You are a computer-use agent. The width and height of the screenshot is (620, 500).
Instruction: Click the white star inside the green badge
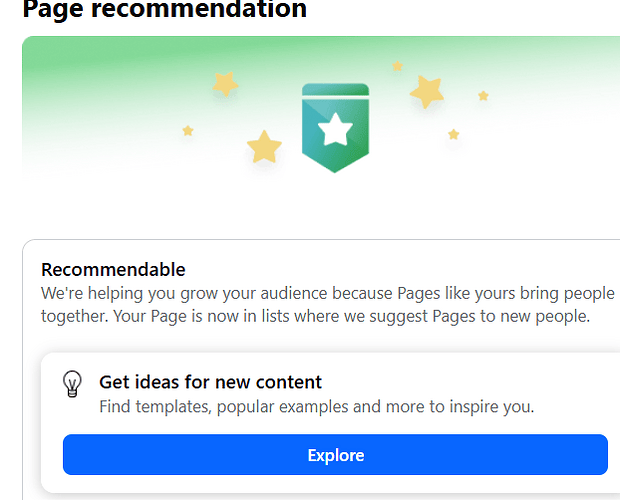click(336, 128)
